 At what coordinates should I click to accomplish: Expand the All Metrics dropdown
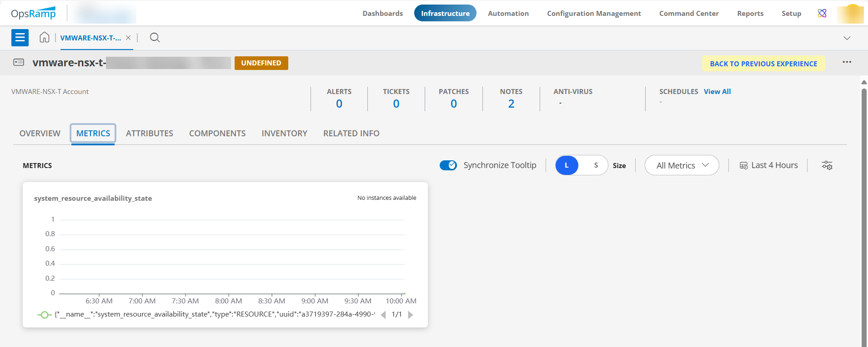point(682,165)
